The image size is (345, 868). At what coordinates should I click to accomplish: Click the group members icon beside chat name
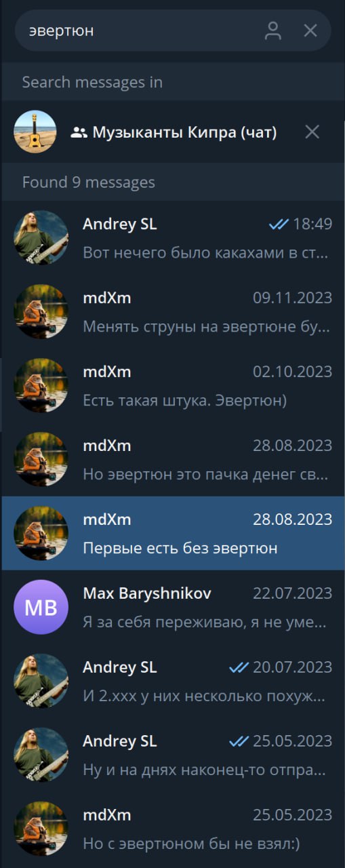pos(79,133)
